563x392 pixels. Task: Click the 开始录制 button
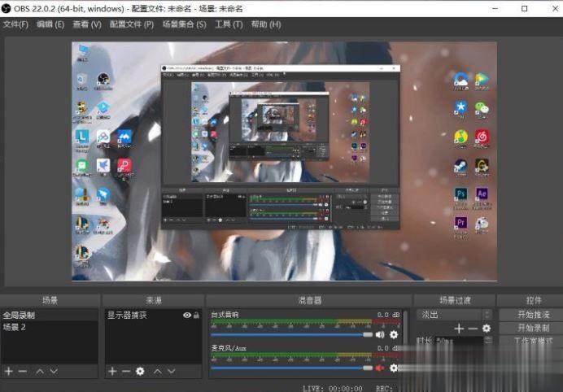coord(533,328)
